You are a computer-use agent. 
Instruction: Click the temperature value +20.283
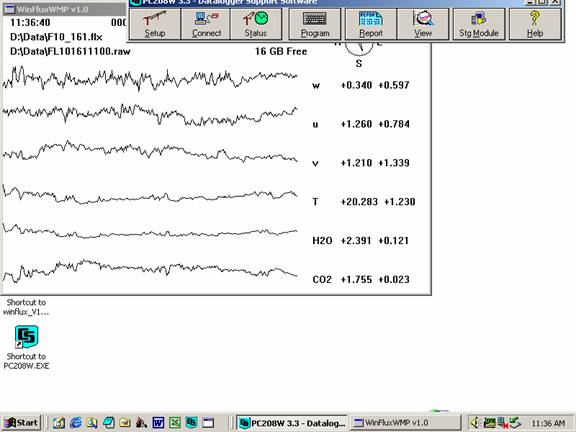point(359,202)
